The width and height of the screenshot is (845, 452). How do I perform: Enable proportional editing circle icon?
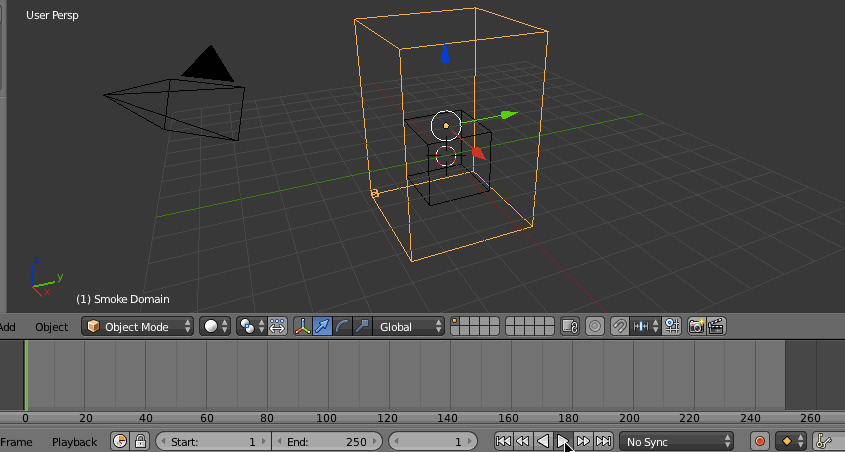coord(594,326)
